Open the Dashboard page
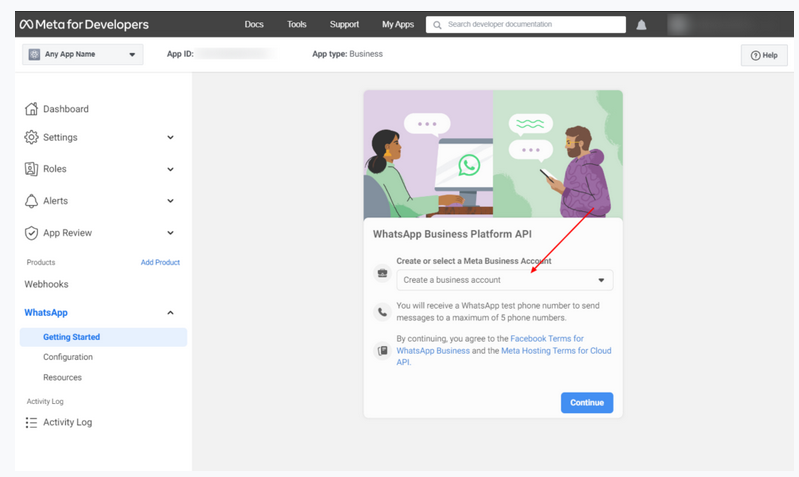This screenshot has height=477, width=799. [66, 109]
